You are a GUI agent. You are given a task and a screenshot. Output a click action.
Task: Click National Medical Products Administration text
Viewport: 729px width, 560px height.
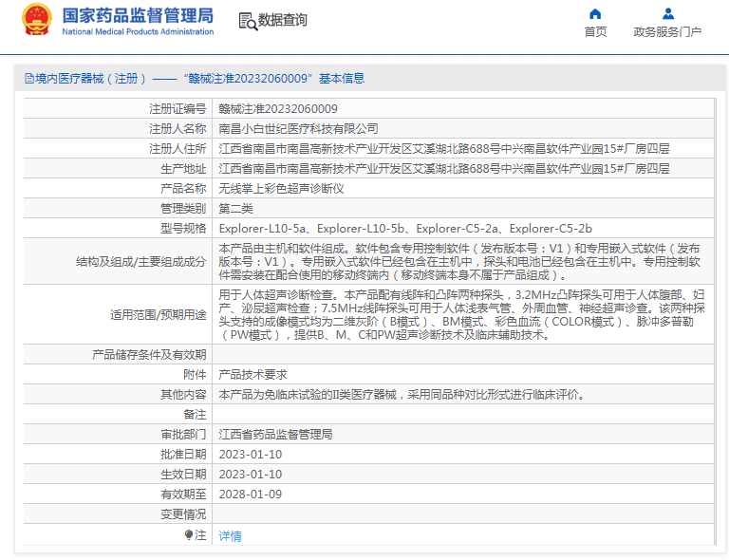138,31
